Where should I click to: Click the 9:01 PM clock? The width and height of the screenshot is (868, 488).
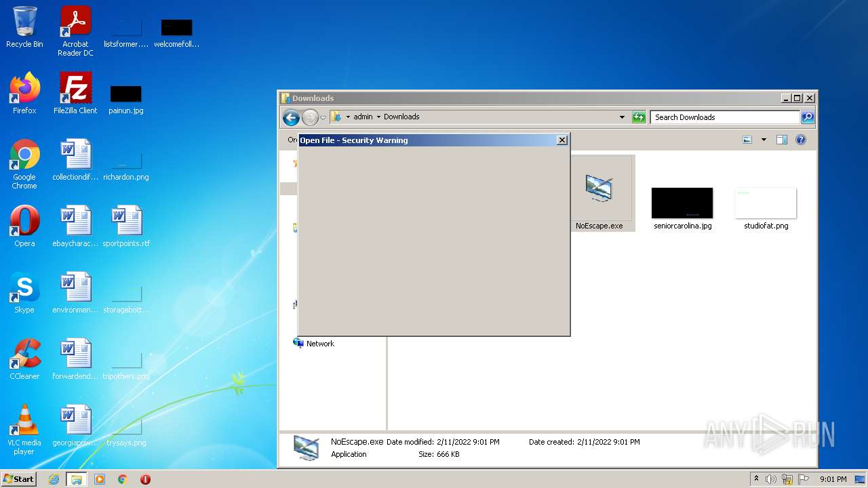pos(833,479)
